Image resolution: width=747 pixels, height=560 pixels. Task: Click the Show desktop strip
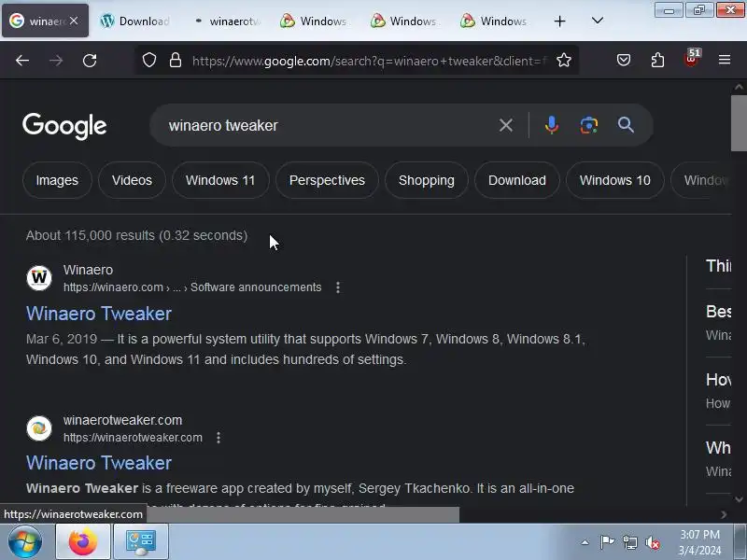pyautogui.click(x=740, y=541)
